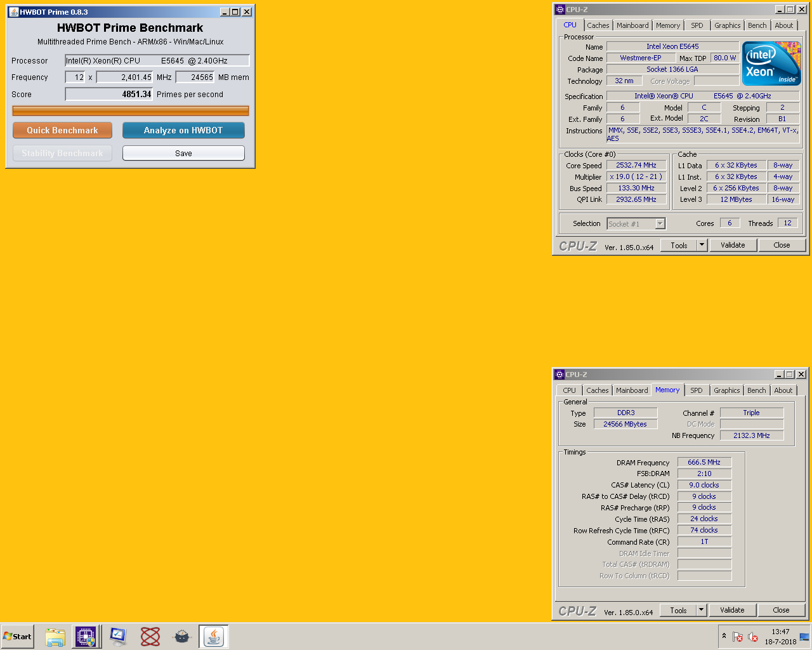This screenshot has width=812, height=650.
Task: Click the red flag action center tray icon
Action: point(738,637)
